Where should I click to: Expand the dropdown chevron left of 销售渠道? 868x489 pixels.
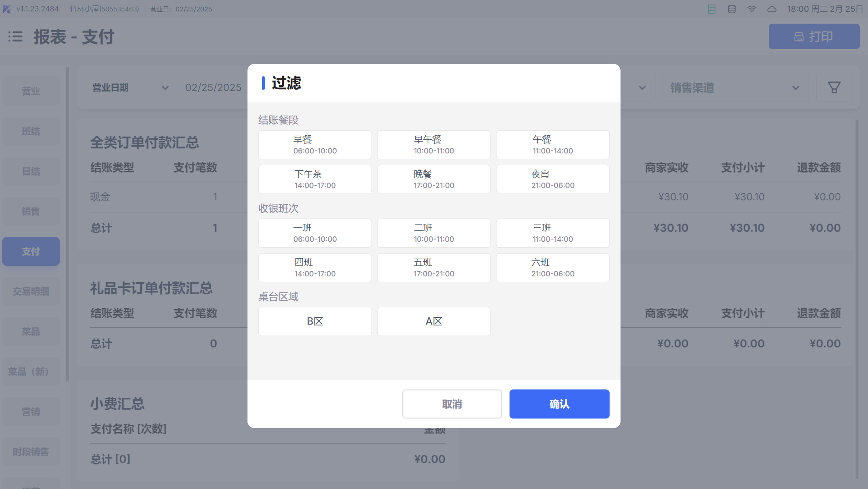point(642,88)
